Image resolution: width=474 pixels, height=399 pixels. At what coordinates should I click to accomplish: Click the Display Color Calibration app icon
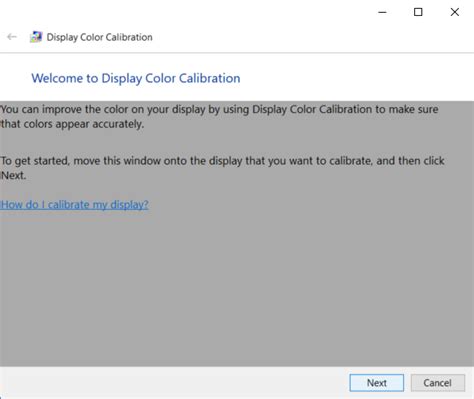pyautogui.click(x=36, y=37)
